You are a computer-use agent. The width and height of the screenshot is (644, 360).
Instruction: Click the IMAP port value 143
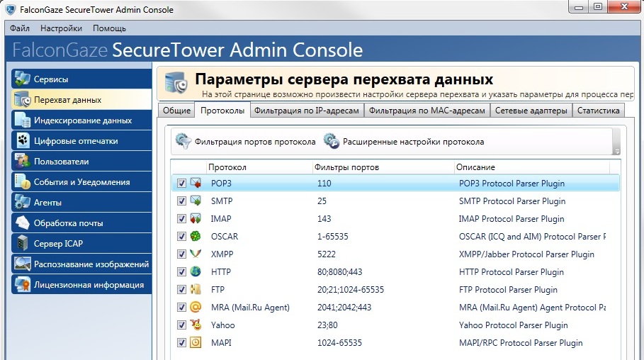pyautogui.click(x=324, y=219)
